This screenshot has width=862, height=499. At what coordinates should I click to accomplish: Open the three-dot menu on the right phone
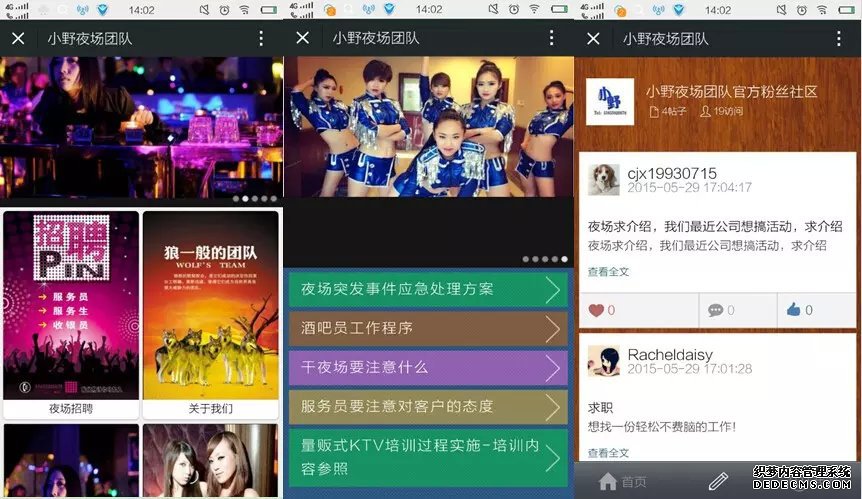838,38
